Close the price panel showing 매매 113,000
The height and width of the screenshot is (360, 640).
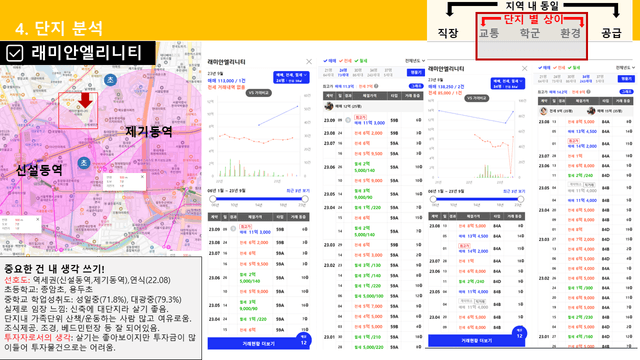(309, 62)
